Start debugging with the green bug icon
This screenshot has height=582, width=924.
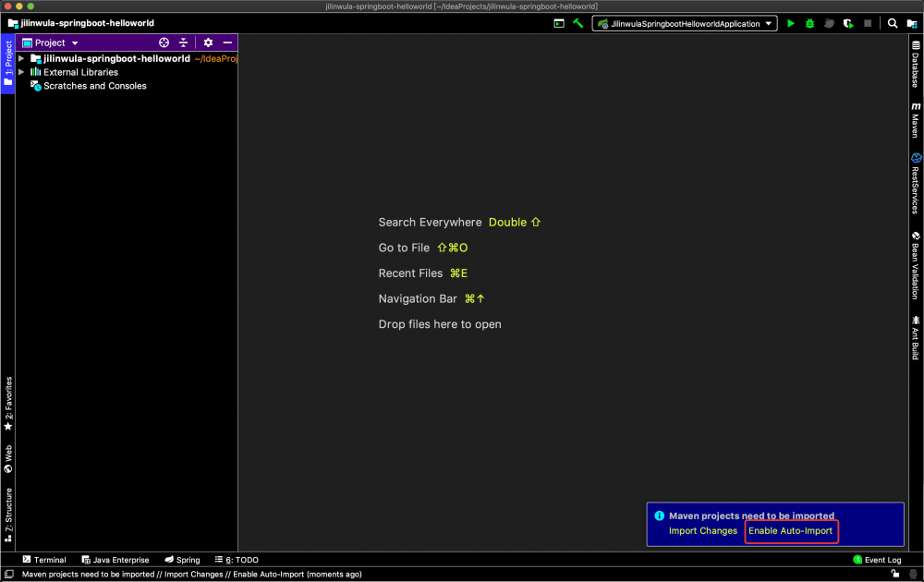click(809, 24)
